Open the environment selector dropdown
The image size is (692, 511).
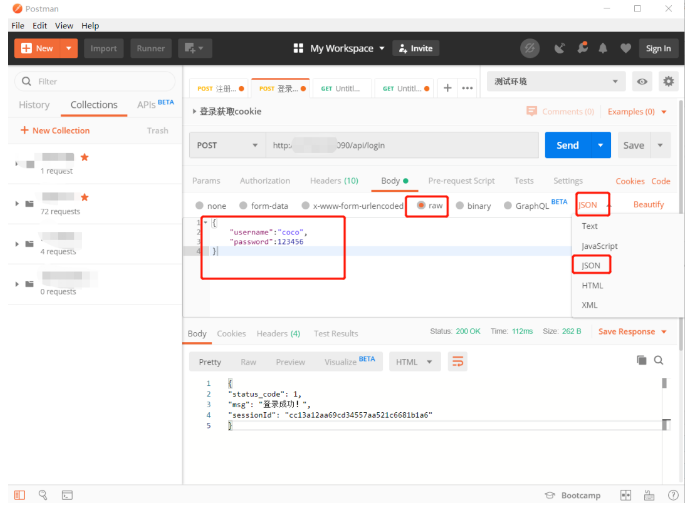pos(556,81)
